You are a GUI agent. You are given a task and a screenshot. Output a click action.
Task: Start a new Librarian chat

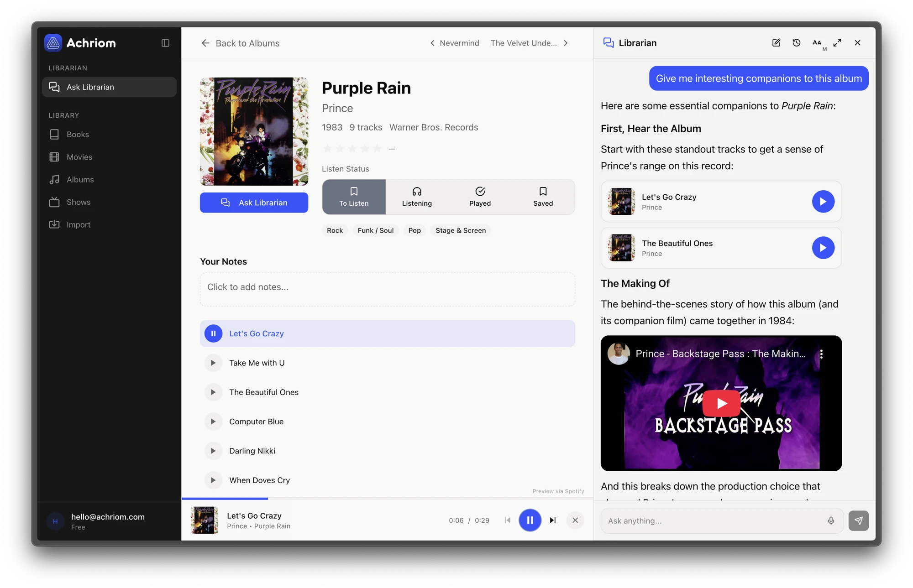coord(776,43)
